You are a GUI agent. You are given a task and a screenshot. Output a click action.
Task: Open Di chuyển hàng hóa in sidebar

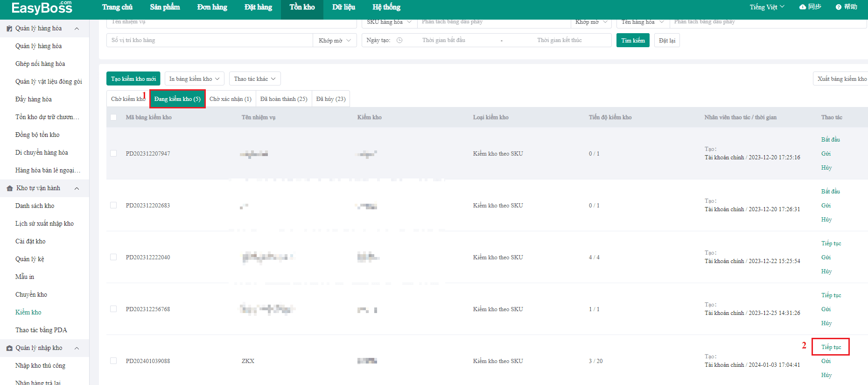tap(42, 153)
